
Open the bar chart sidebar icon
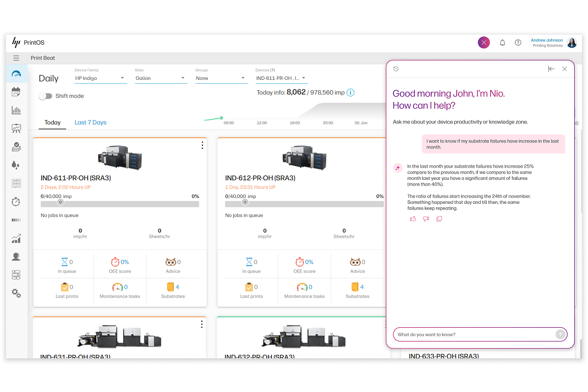point(16,110)
